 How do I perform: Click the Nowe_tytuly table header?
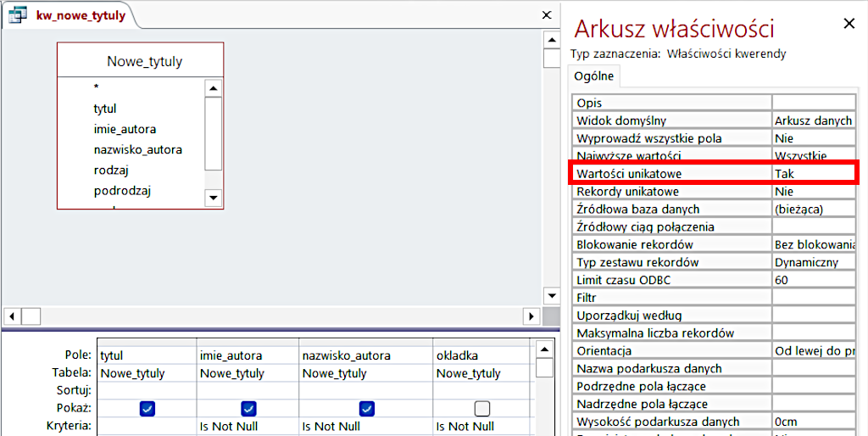(141, 61)
